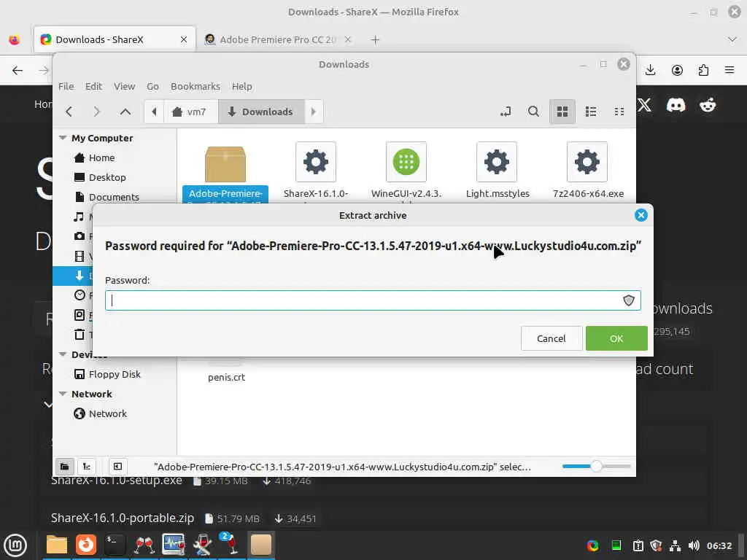Open System Monitor taskbar icon
The width and height of the screenshot is (747, 560).
174,545
